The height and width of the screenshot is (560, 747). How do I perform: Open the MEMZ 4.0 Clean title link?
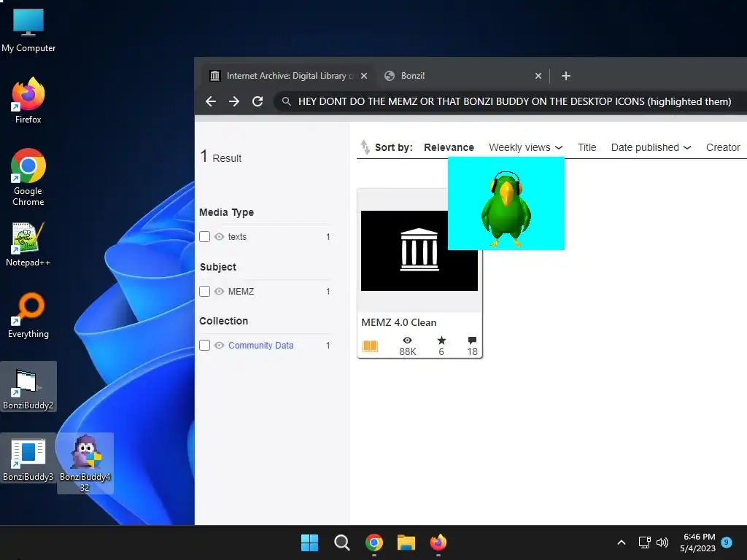tap(399, 322)
